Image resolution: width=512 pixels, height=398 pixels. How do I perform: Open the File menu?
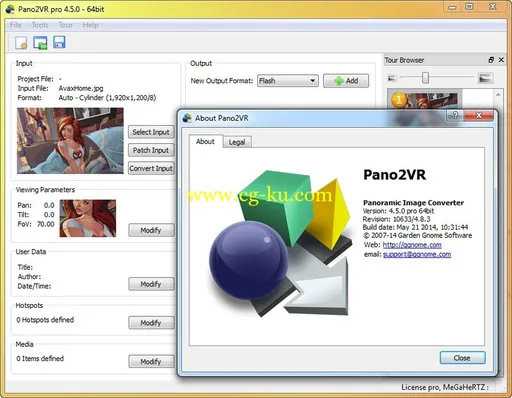tap(16, 25)
